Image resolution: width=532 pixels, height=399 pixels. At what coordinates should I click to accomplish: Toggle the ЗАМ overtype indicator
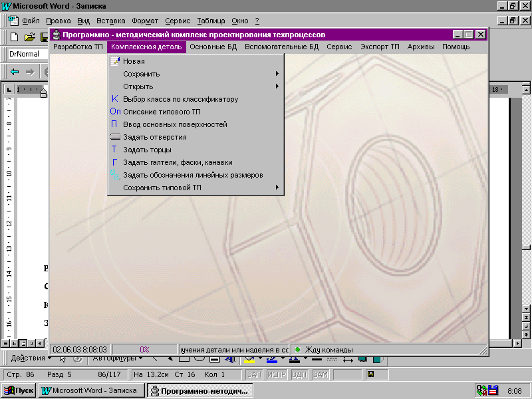(321, 375)
